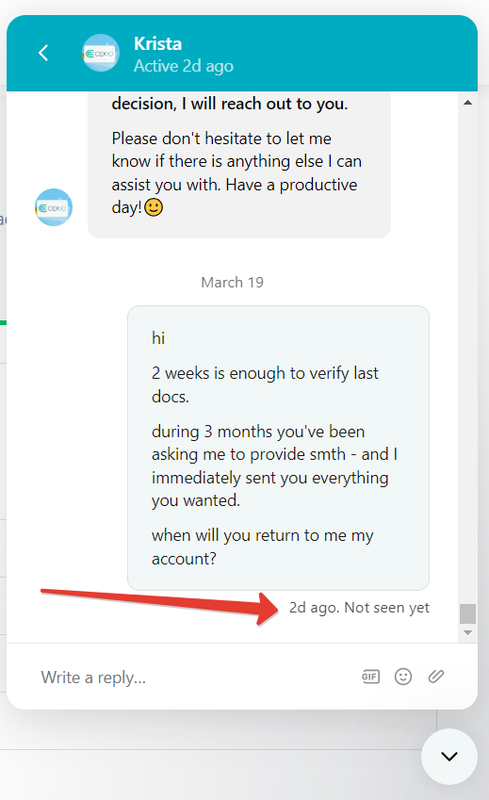
Task: Click the '2 weeks is enough' message text
Action: [x=265, y=385]
